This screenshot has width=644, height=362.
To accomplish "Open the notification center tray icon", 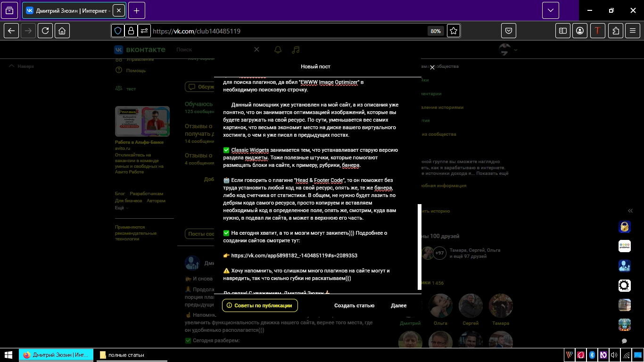I will pyautogui.click(x=638, y=355).
